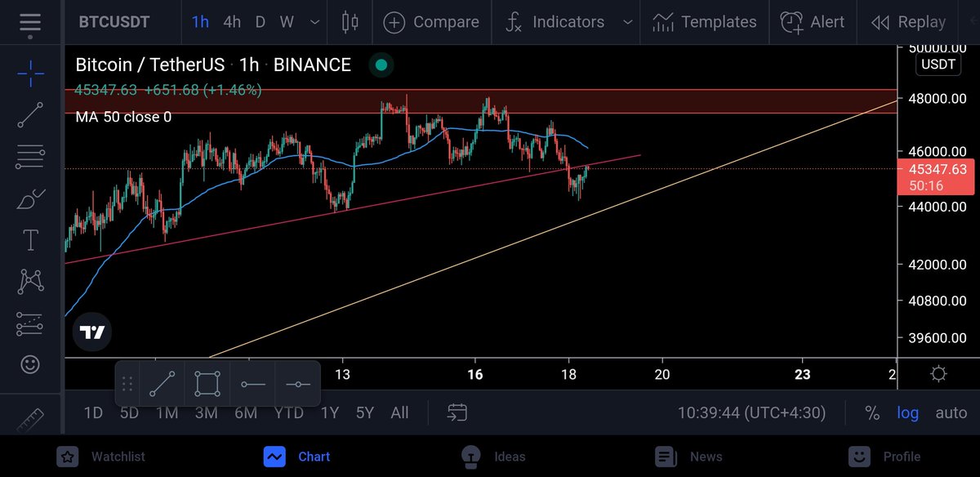Open the Compare symbol dialog
980x477 pixels.
431,22
